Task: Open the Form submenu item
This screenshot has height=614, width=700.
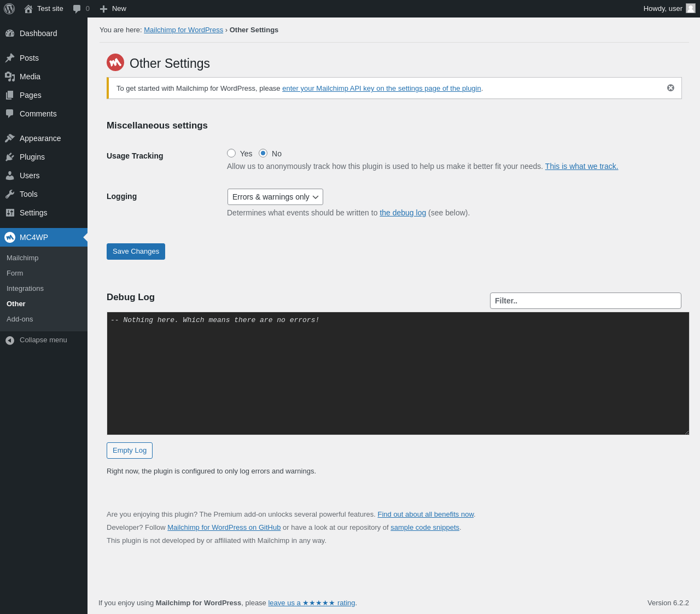Action: 15,273
